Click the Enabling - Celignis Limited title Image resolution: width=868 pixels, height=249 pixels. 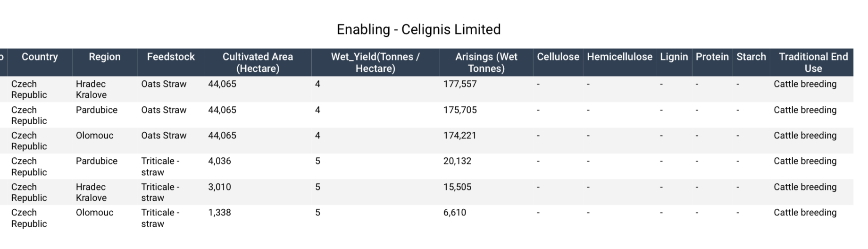(x=418, y=29)
